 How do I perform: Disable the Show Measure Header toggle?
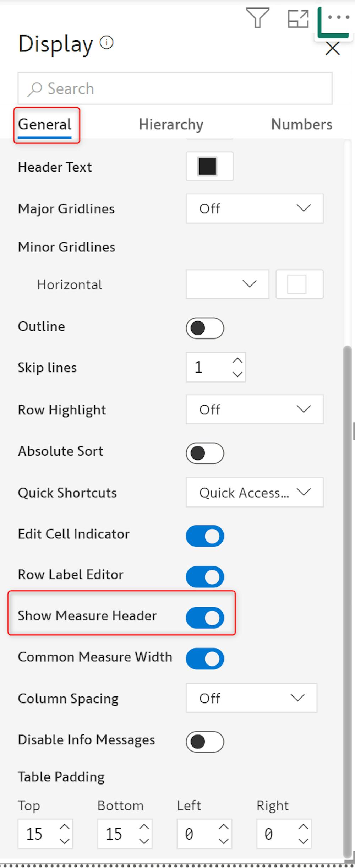pyautogui.click(x=205, y=618)
